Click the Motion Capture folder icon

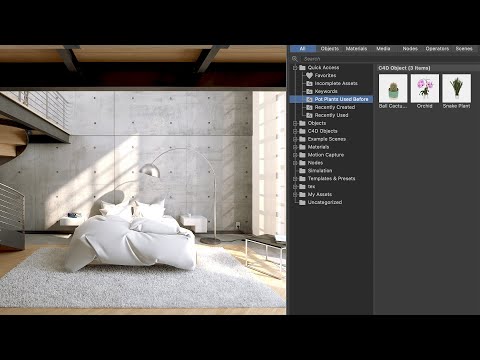click(x=302, y=155)
